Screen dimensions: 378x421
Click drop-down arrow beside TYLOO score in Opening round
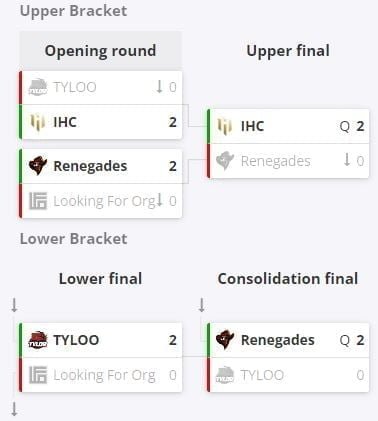point(159,87)
